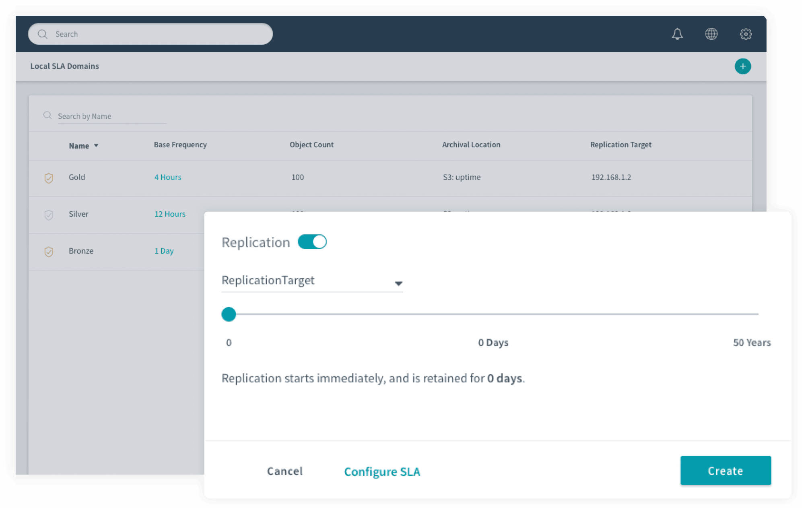This screenshot has height=508, width=812.
Task: Select the Gold SLA shield icon
Action: click(49, 178)
